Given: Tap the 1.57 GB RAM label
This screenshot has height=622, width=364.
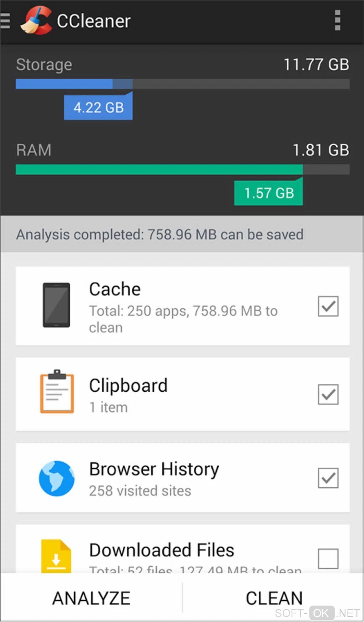Looking at the screenshot, I should [268, 193].
